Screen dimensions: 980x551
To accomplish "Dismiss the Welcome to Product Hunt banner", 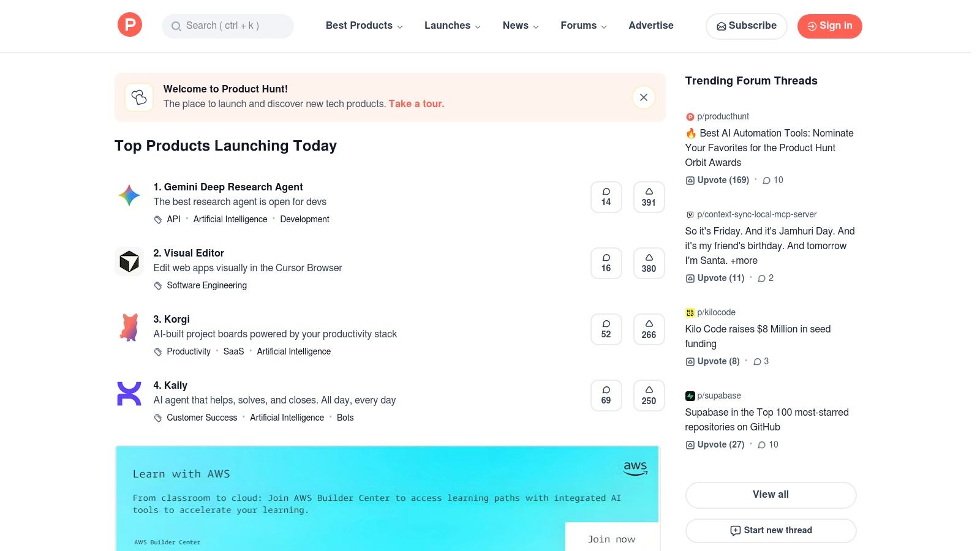I will tap(643, 97).
